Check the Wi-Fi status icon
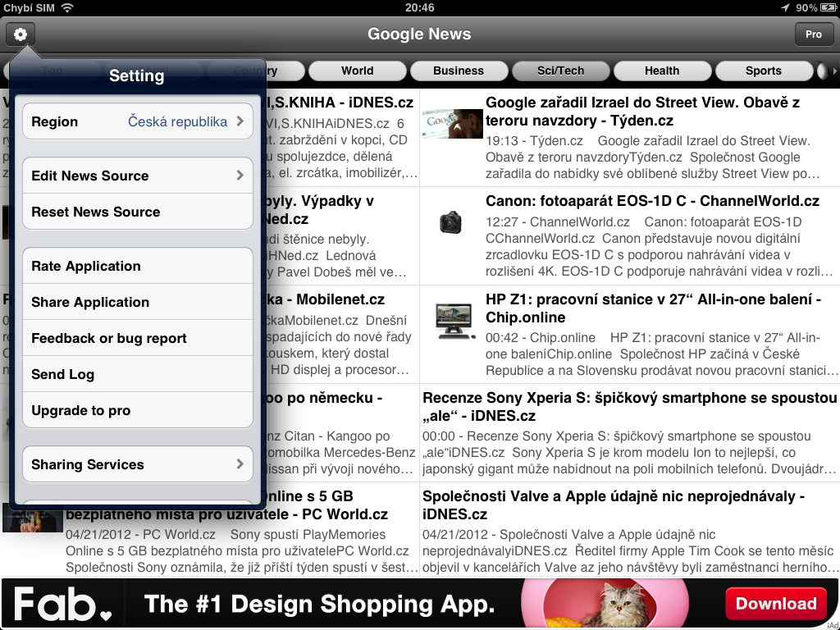 coord(67,7)
